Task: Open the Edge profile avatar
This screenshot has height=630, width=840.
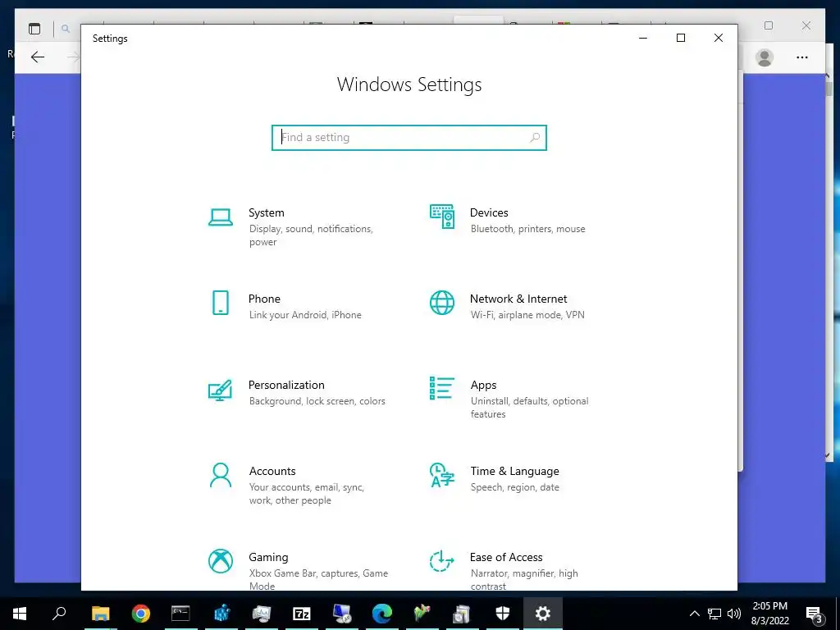Action: [765, 57]
